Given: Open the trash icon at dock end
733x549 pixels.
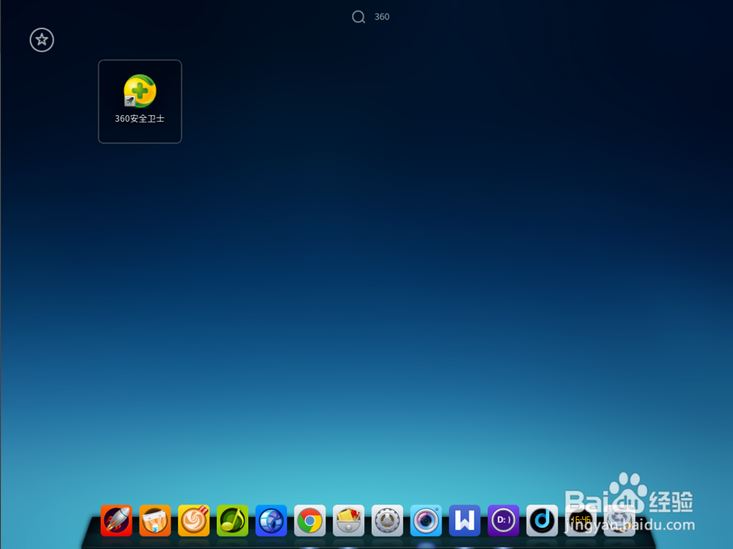Looking at the screenshot, I should pos(619,520).
